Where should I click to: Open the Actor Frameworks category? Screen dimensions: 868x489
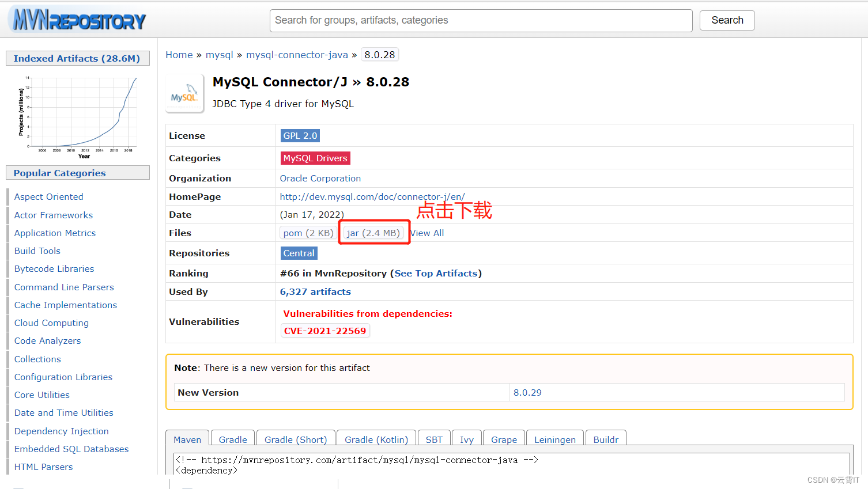point(54,215)
